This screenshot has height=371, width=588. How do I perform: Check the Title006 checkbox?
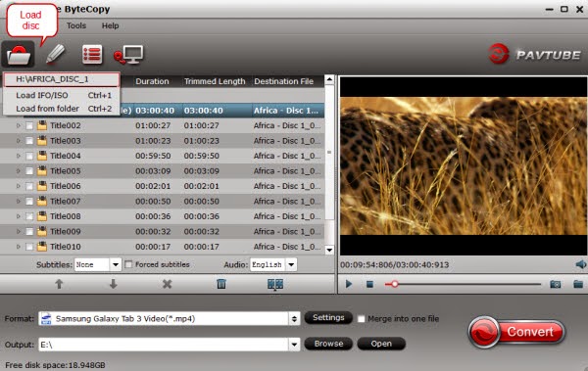[x=29, y=186]
